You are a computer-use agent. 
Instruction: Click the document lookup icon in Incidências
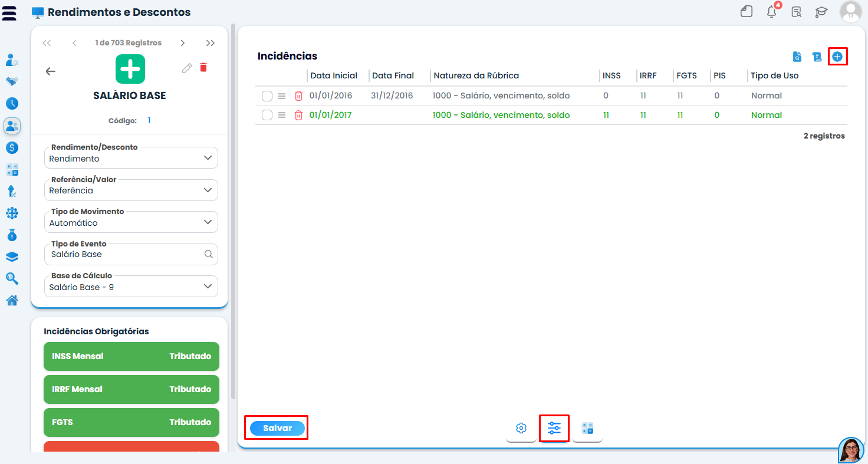(797, 57)
